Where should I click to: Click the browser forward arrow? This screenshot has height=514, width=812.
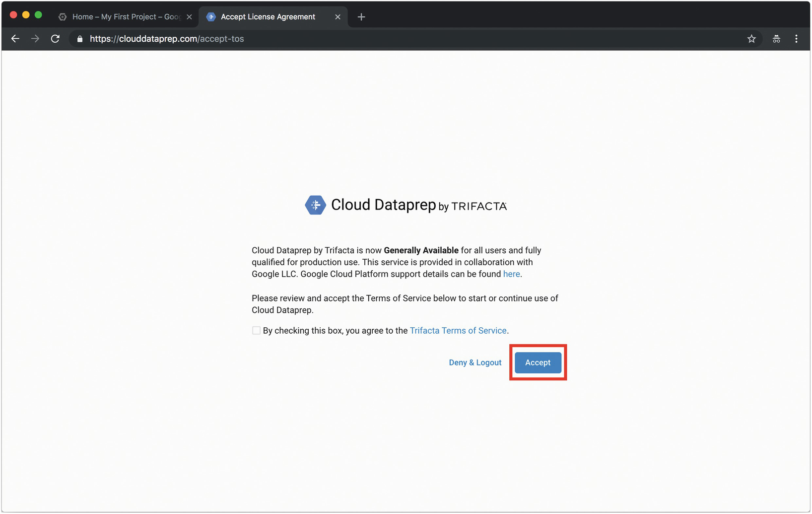35,39
